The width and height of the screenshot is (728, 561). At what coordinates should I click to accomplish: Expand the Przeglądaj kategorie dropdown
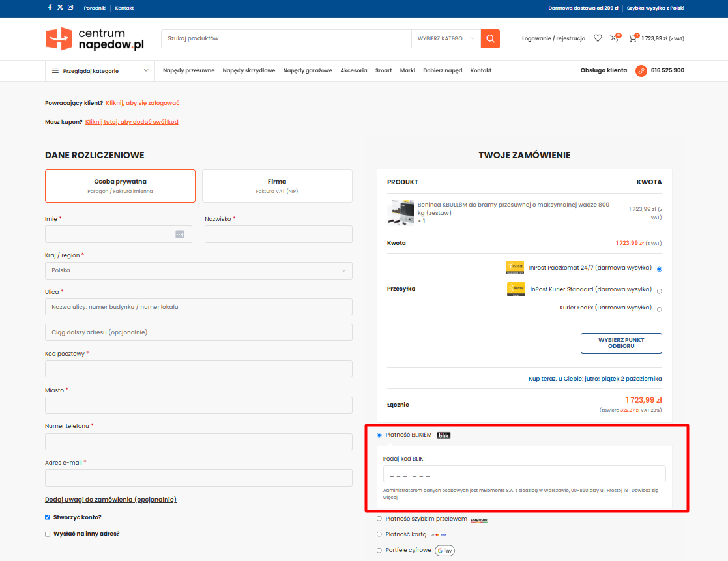click(100, 71)
